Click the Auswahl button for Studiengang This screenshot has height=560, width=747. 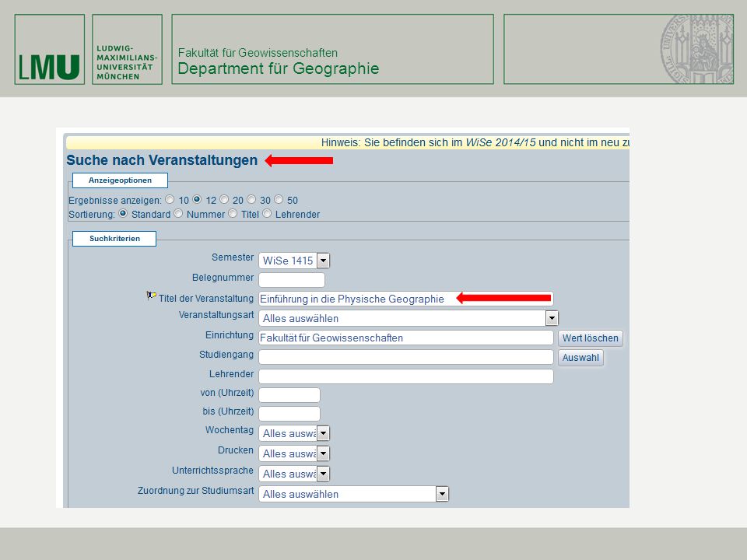pos(580,358)
